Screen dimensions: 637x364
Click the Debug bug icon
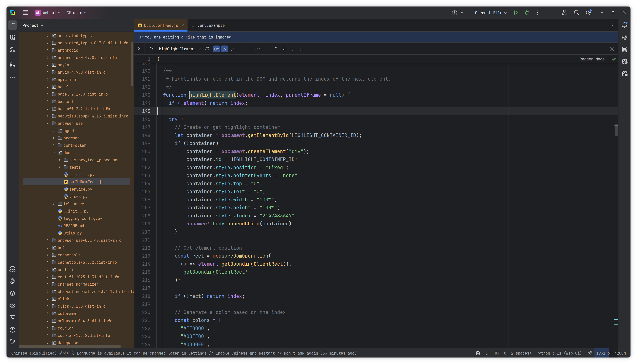click(526, 13)
